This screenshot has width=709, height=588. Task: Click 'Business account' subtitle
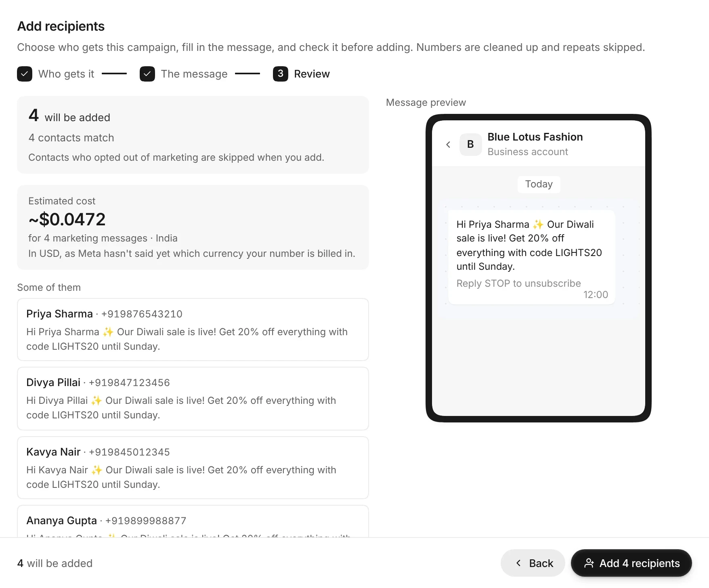click(528, 152)
